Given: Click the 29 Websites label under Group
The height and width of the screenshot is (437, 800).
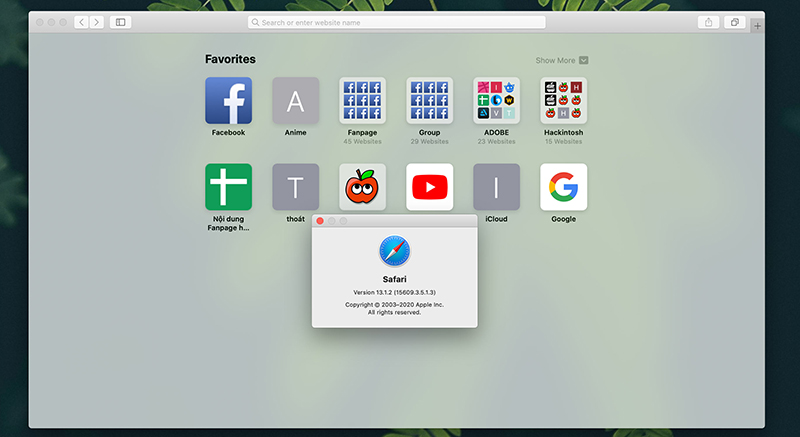Looking at the screenshot, I should [429, 141].
